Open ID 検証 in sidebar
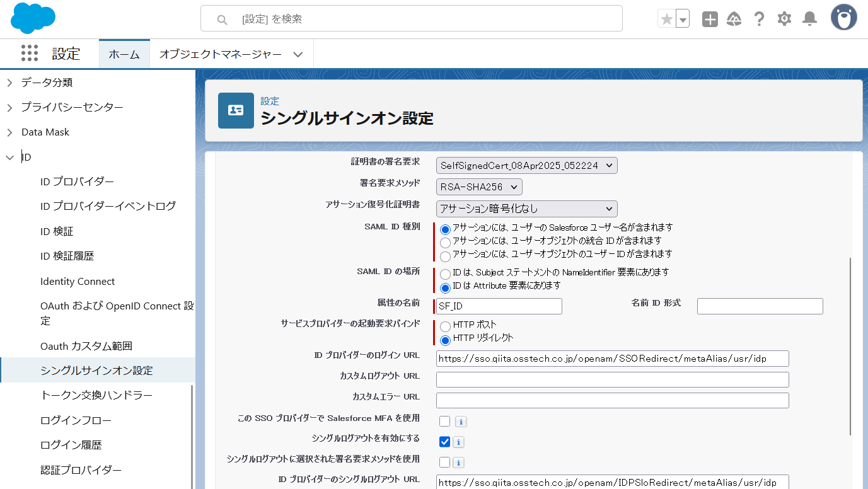Image resolution: width=868 pixels, height=489 pixels. 57,231
